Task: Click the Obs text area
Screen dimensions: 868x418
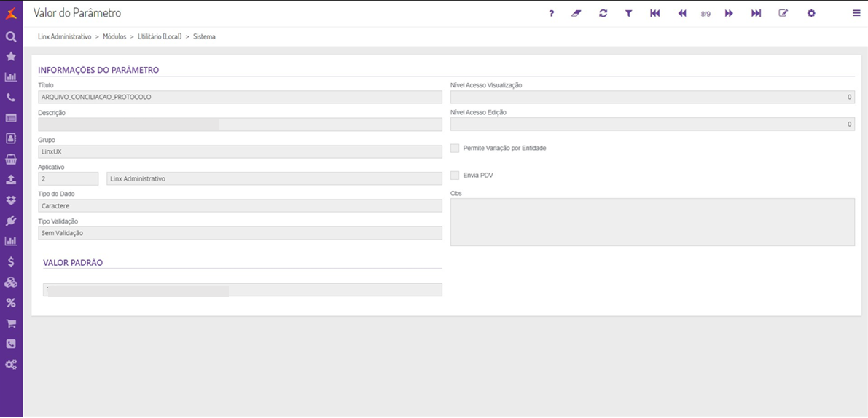Action: pyautogui.click(x=653, y=221)
